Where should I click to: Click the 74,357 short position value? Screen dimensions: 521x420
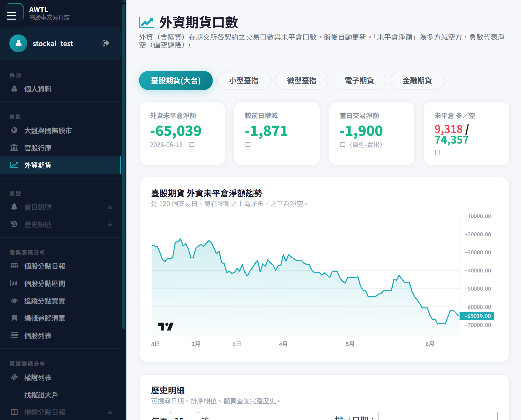point(452,140)
